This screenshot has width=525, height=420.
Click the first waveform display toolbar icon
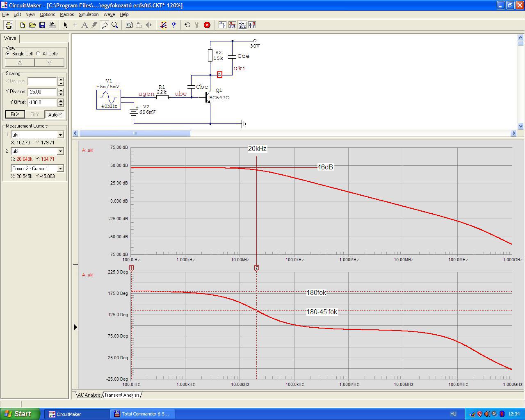pyautogui.click(x=222, y=25)
